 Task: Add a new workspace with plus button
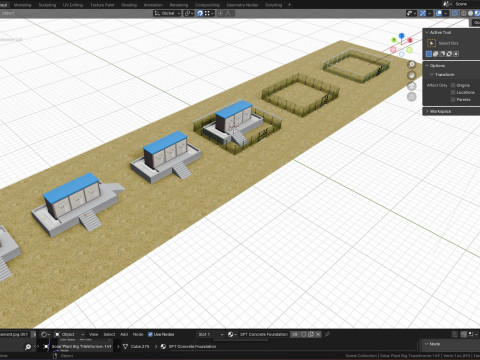(x=289, y=5)
